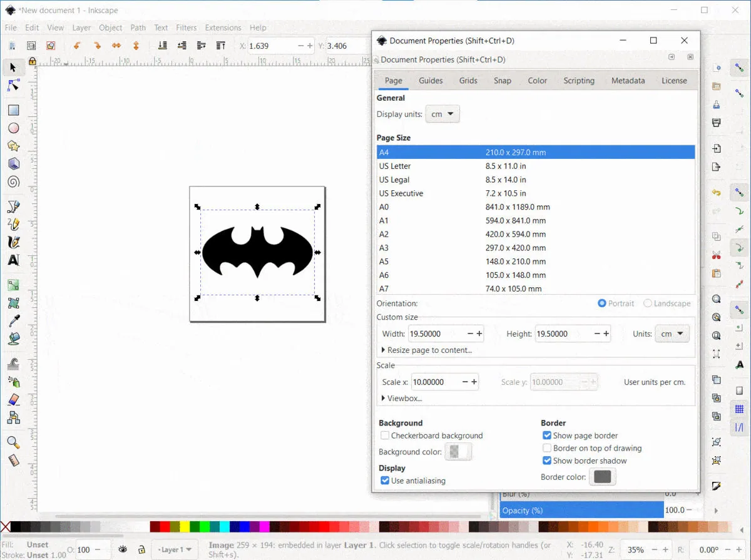751x560 pixels.
Task: Select the Calligraphy tool
Action: click(x=13, y=242)
